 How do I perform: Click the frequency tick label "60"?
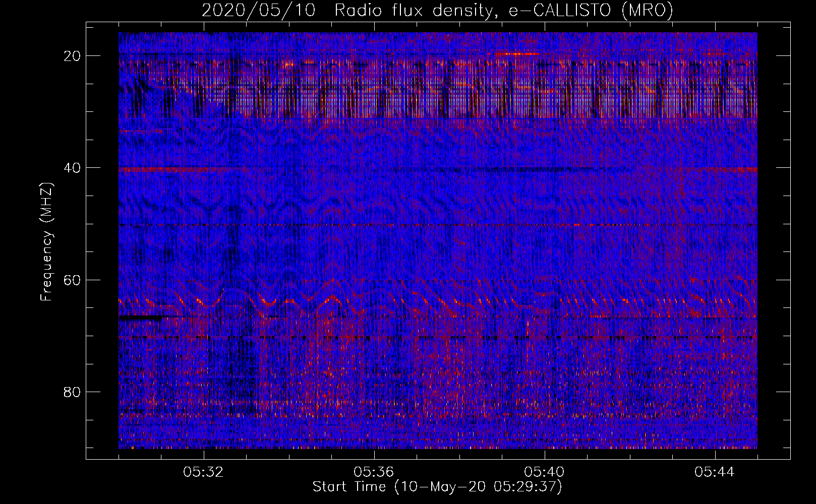73,280
